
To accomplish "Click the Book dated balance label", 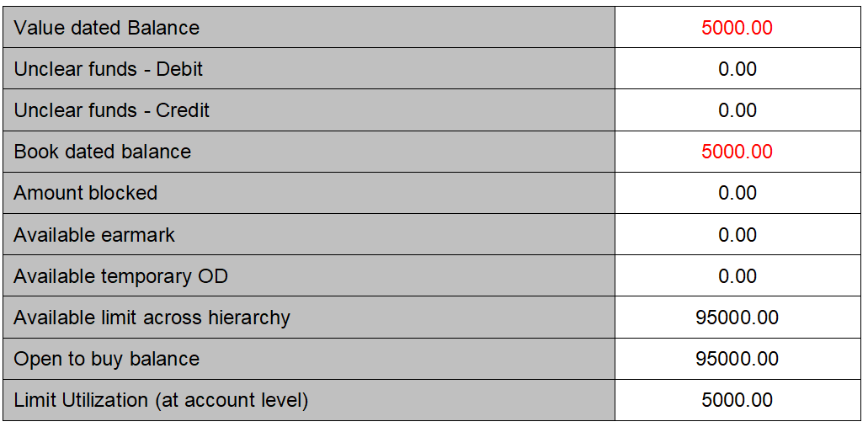I will [103, 152].
